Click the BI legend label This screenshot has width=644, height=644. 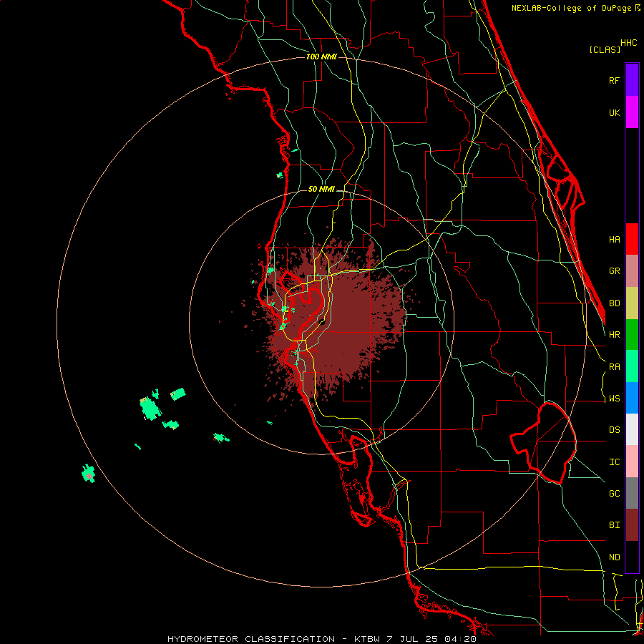614,525
